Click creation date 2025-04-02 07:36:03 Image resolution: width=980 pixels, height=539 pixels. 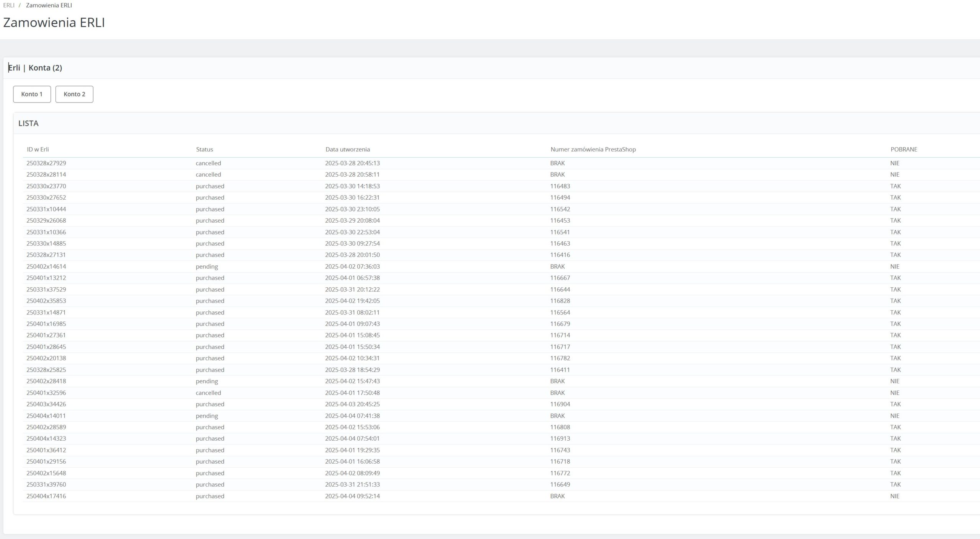click(353, 266)
